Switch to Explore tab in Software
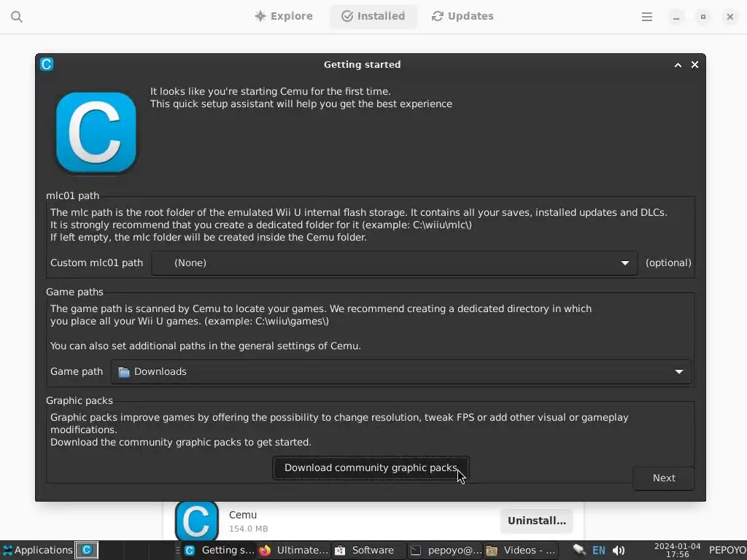This screenshot has height=560, width=747. pyautogui.click(x=284, y=16)
